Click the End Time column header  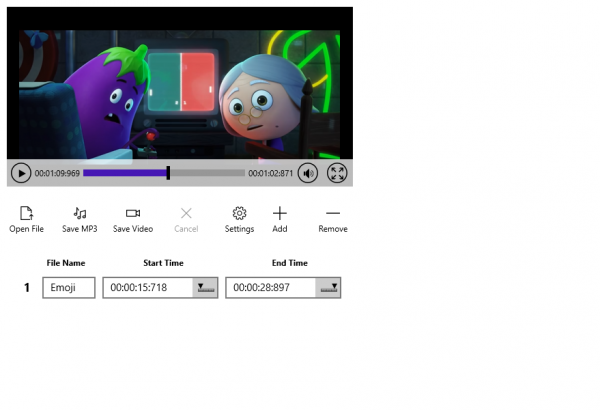coord(290,263)
